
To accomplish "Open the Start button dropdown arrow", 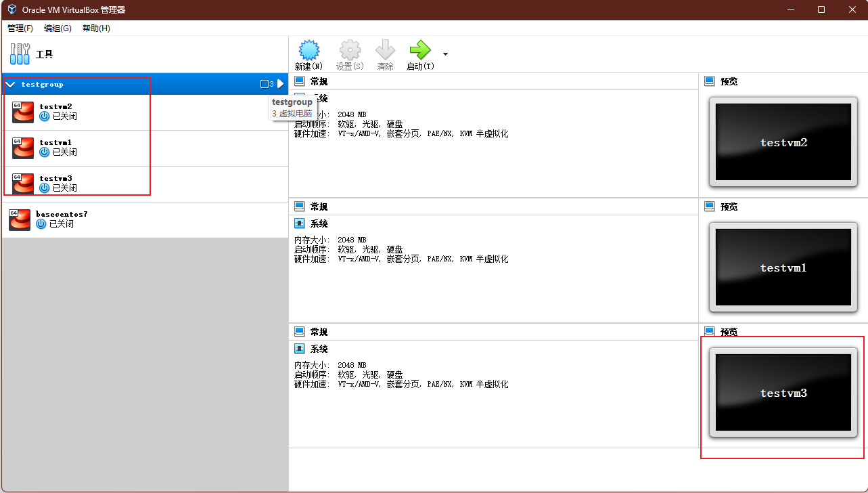I will [x=445, y=54].
